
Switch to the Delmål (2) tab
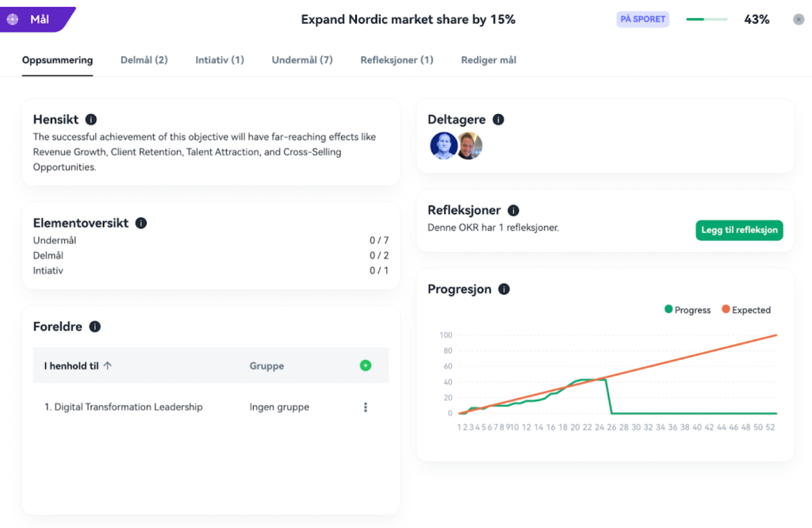pos(144,60)
